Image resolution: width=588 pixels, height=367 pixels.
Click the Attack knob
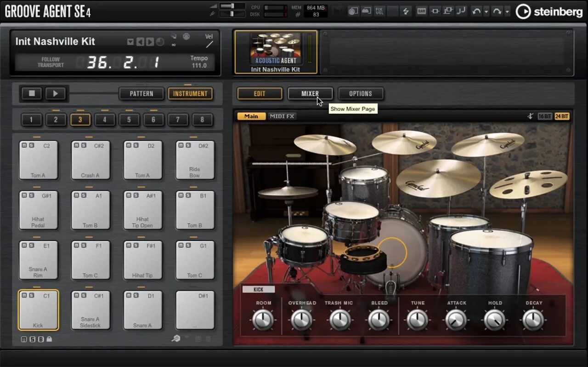click(456, 320)
